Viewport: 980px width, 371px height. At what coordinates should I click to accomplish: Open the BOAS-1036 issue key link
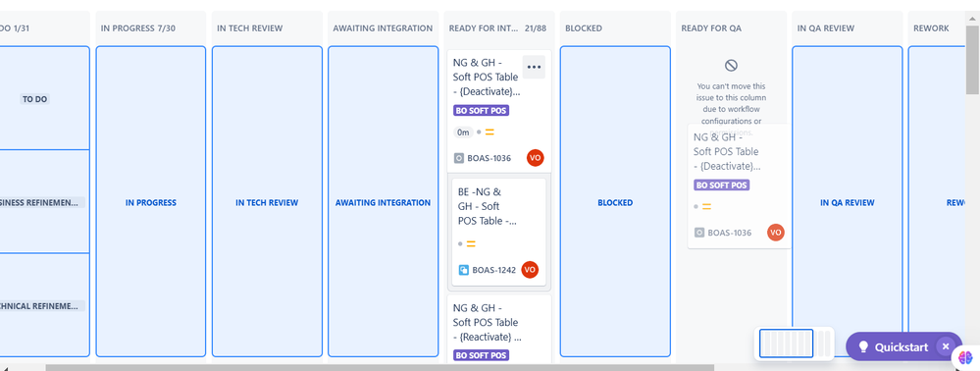click(x=489, y=158)
